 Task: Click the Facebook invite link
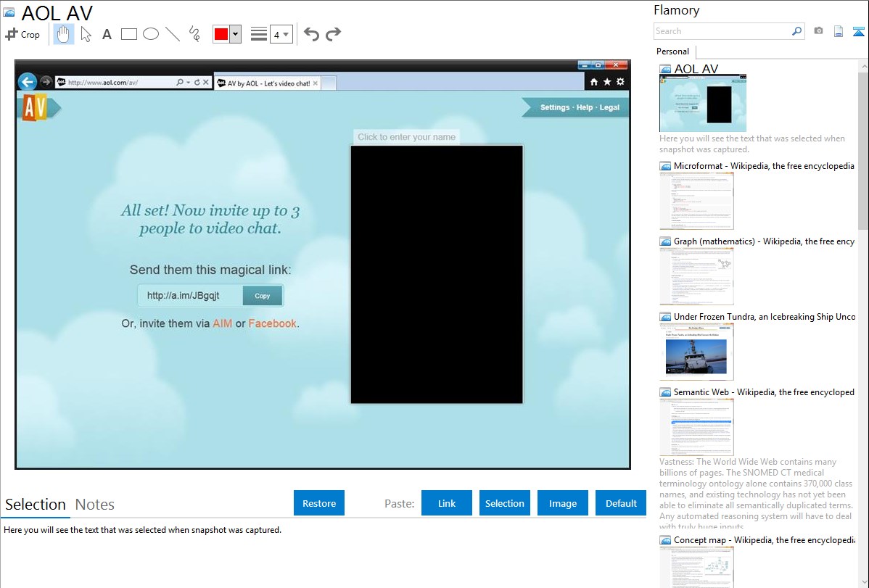[x=272, y=323]
